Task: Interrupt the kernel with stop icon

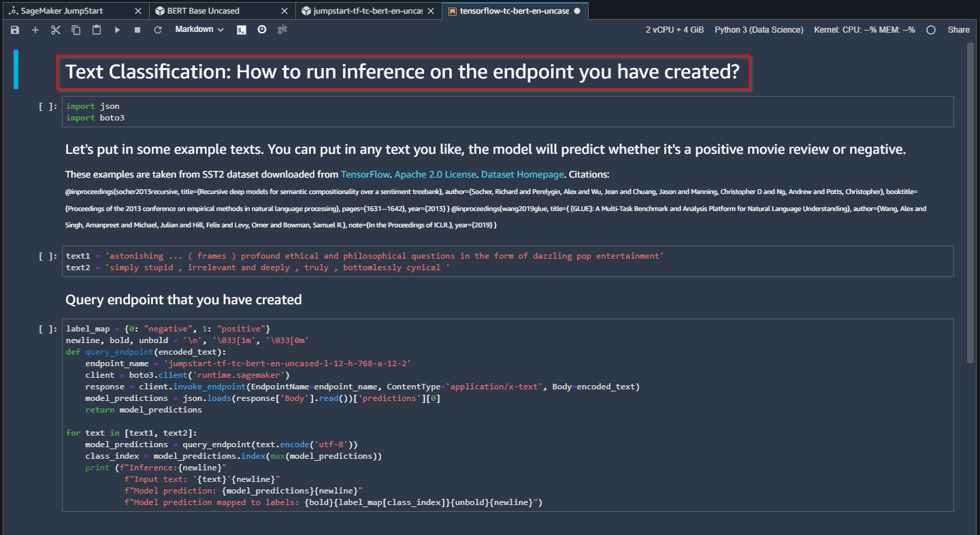Action: point(137,30)
